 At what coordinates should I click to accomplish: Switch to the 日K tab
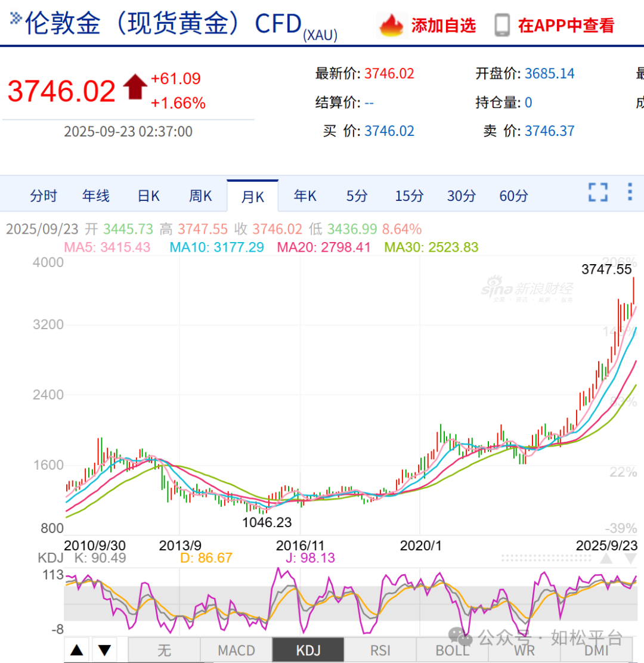(x=148, y=196)
